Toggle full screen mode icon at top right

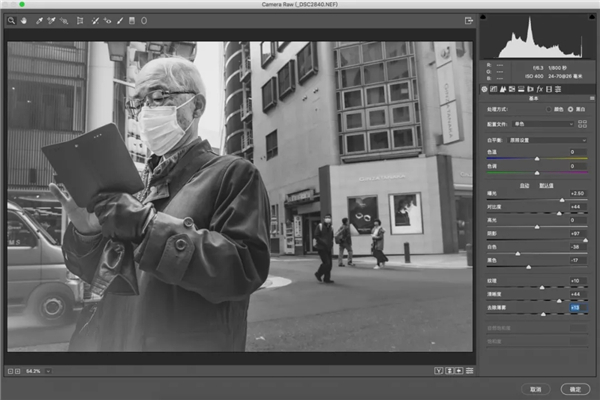(468, 20)
